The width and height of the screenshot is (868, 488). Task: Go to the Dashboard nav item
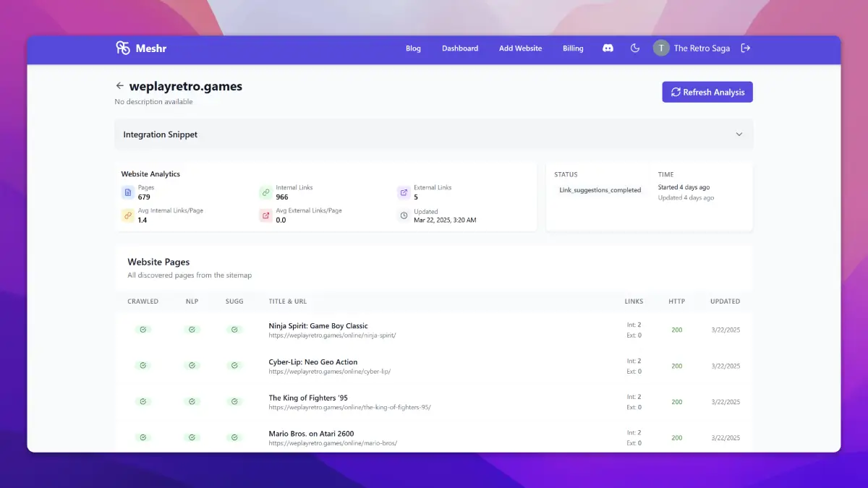(460, 48)
